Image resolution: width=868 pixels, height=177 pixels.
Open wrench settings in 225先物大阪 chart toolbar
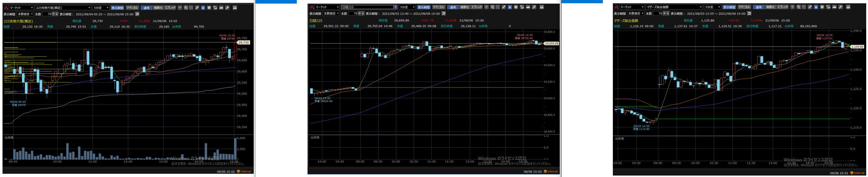point(227,7)
